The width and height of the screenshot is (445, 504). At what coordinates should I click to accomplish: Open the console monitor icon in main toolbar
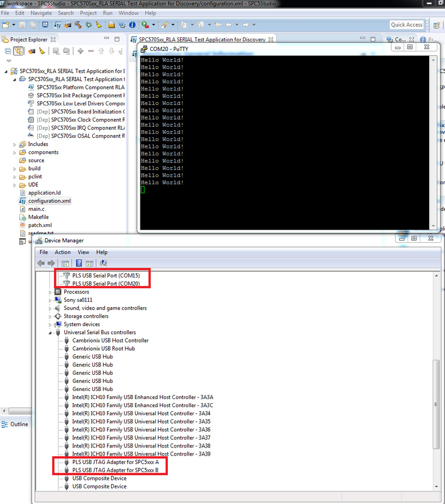[x=45, y=25]
